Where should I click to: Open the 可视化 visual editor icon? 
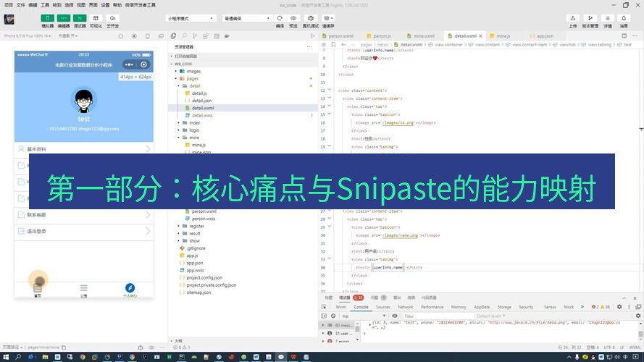96,18
